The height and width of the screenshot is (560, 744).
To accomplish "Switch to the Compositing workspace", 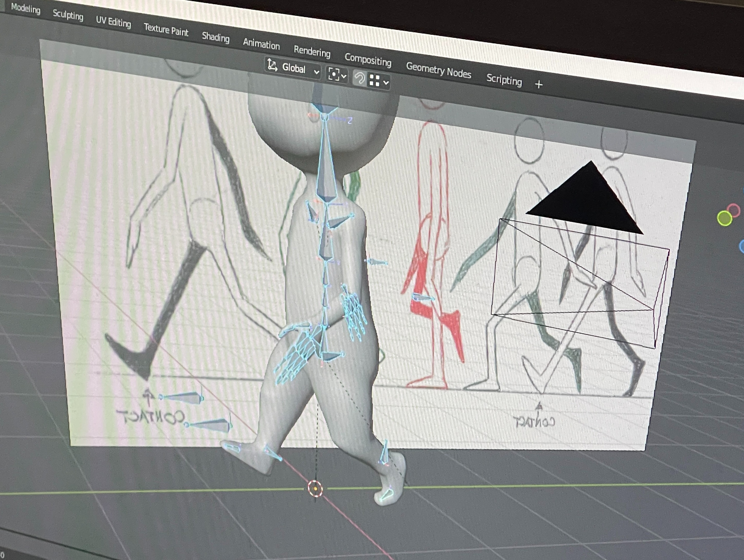I will (x=368, y=60).
